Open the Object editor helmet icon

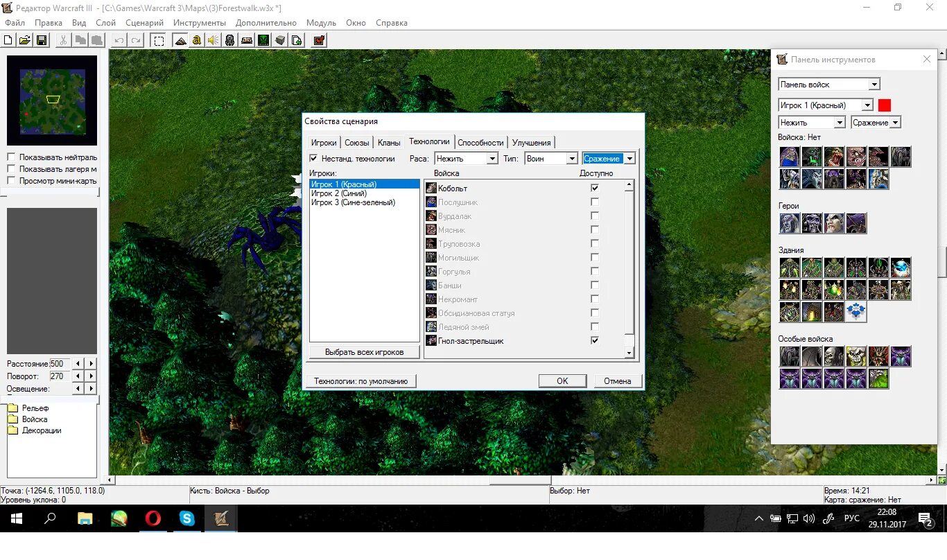point(230,40)
